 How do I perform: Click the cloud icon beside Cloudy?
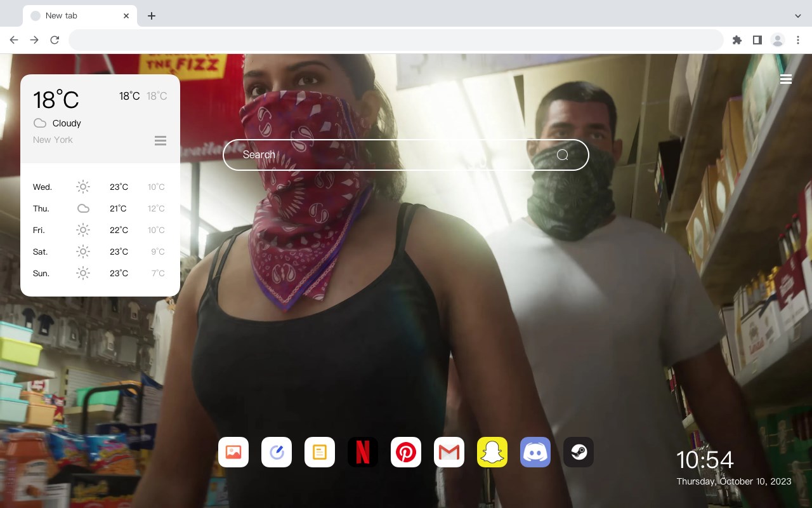coord(39,123)
